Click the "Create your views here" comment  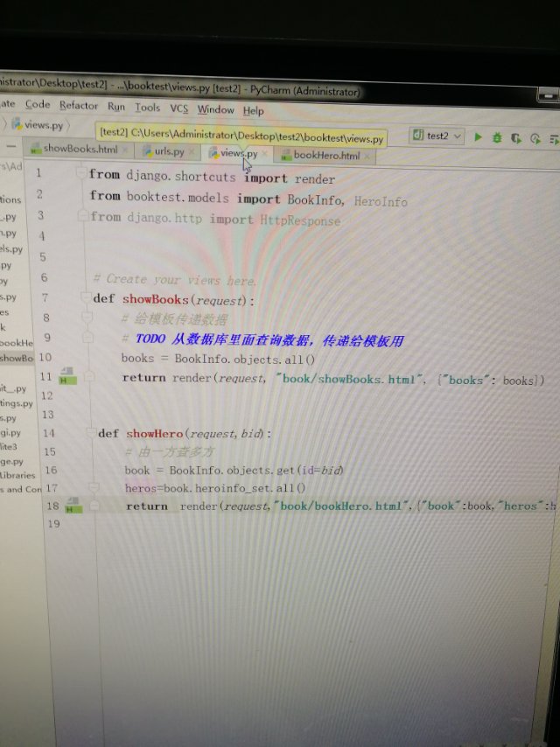click(x=175, y=280)
